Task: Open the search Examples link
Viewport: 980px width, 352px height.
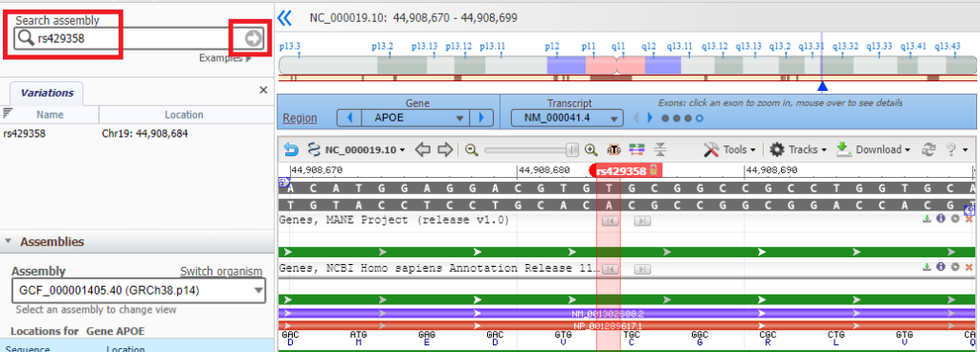Action: tap(226, 58)
